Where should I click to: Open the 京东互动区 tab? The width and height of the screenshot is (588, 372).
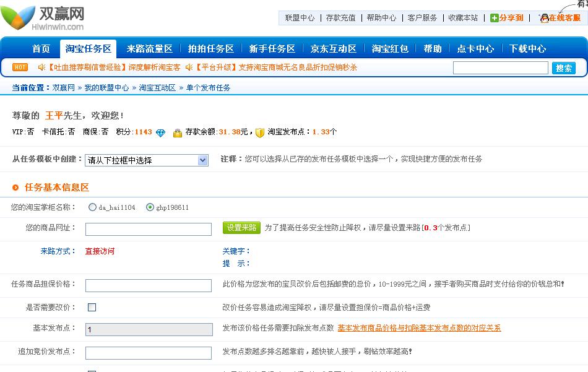[x=334, y=49]
